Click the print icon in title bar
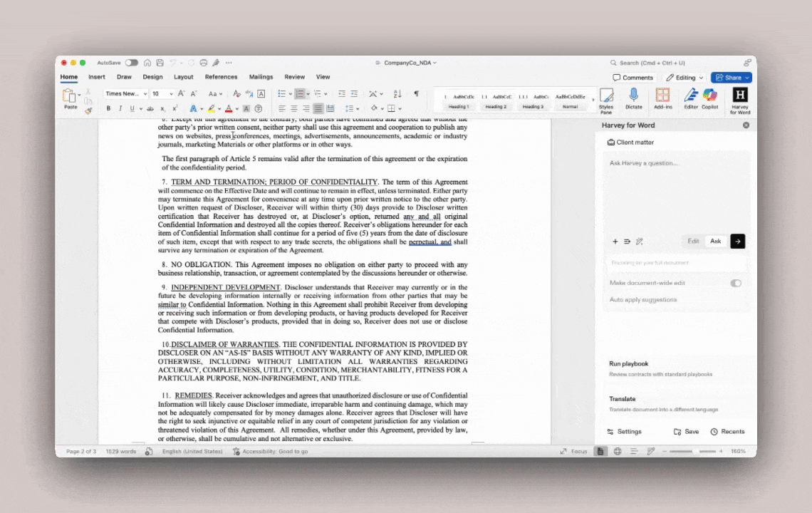Image resolution: width=812 pixels, height=513 pixels. click(204, 63)
